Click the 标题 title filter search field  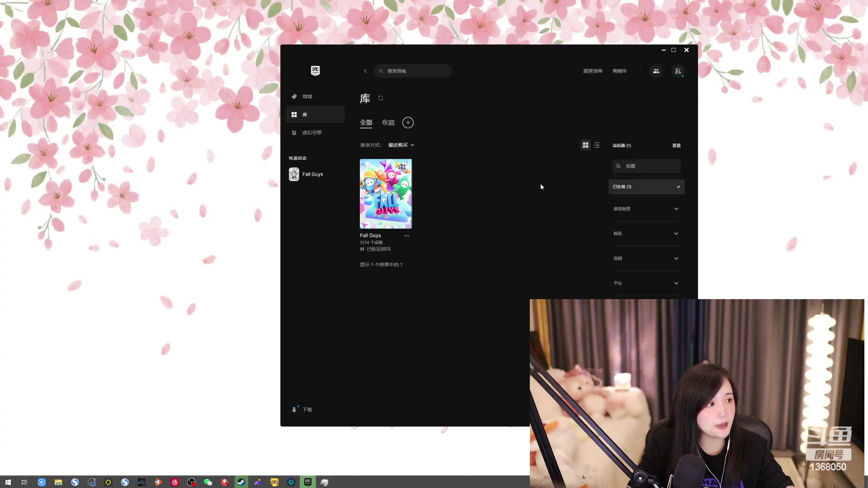[646, 166]
